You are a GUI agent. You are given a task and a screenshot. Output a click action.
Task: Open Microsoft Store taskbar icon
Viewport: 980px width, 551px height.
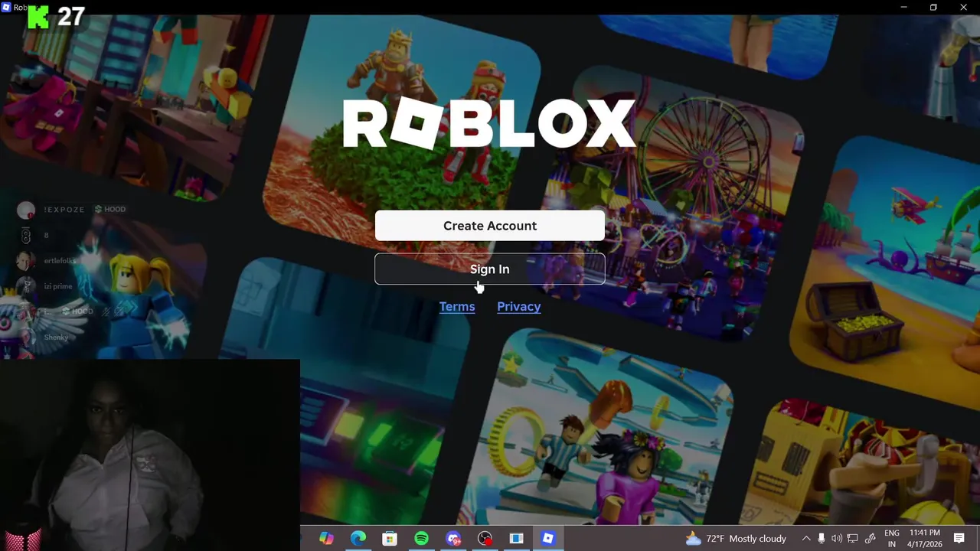click(x=390, y=539)
